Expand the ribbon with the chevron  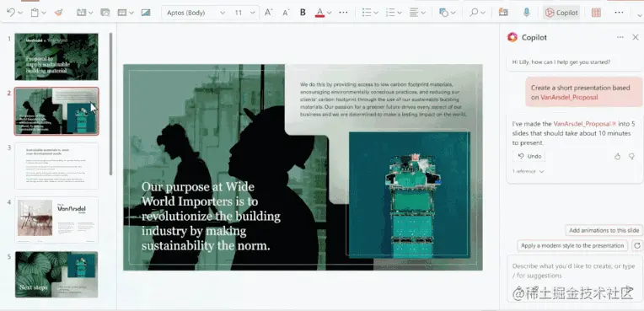pyautogui.click(x=640, y=16)
